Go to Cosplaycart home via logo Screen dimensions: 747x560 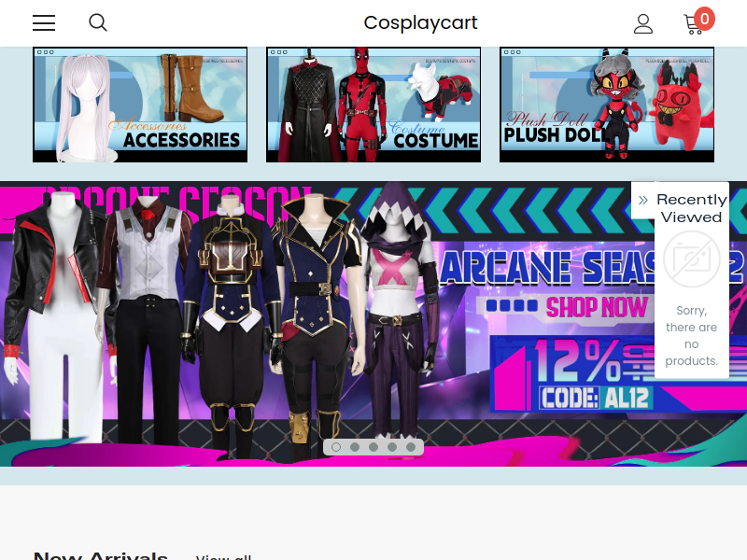[x=421, y=22]
